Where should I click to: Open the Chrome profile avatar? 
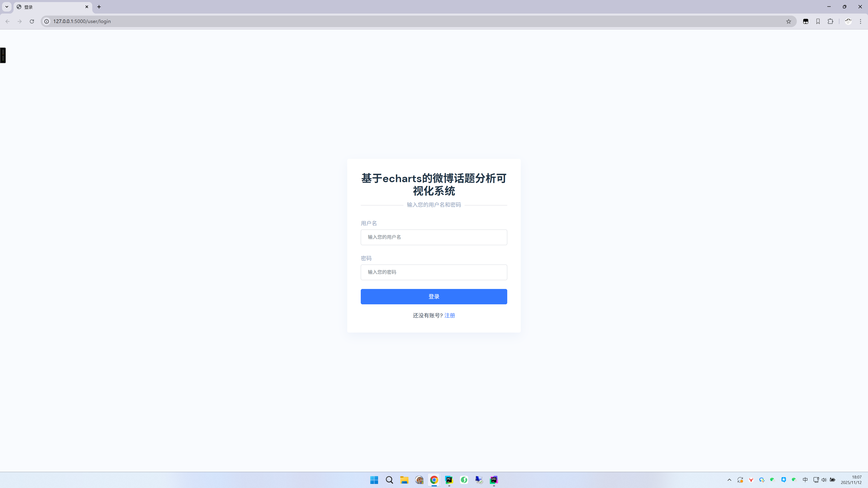click(x=848, y=21)
